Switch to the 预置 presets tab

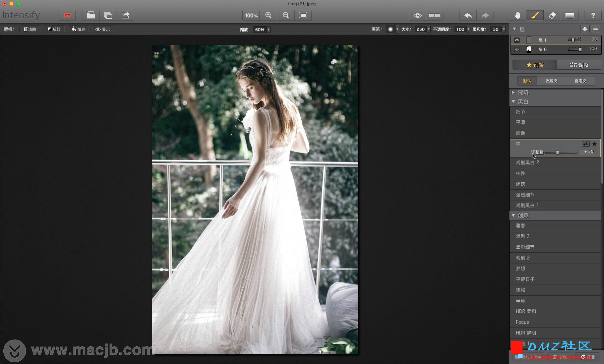[535, 65]
